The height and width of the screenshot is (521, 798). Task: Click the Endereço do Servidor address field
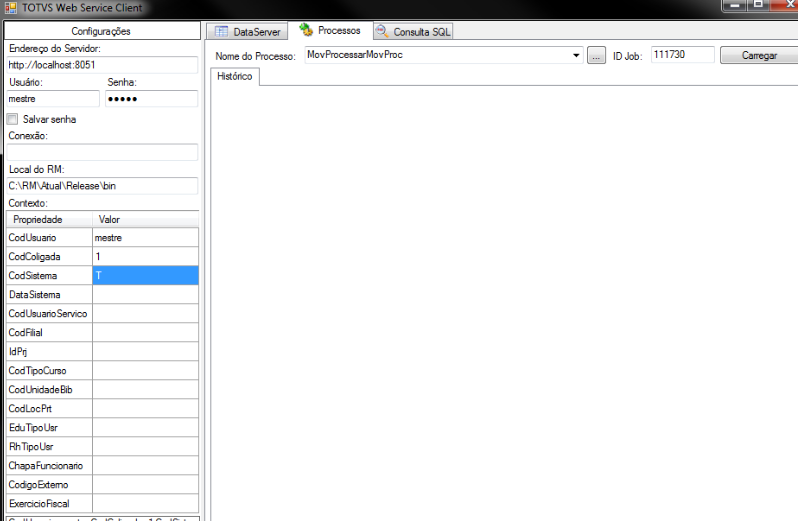pyautogui.click(x=102, y=65)
